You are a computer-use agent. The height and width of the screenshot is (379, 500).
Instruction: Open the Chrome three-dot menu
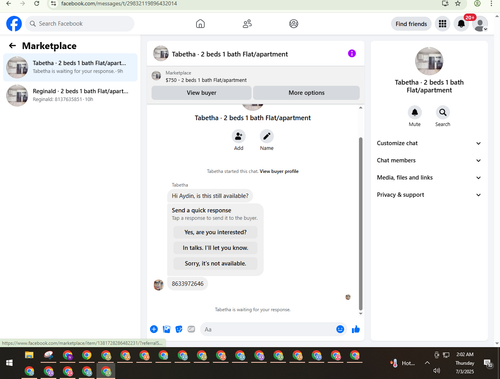(x=491, y=4)
